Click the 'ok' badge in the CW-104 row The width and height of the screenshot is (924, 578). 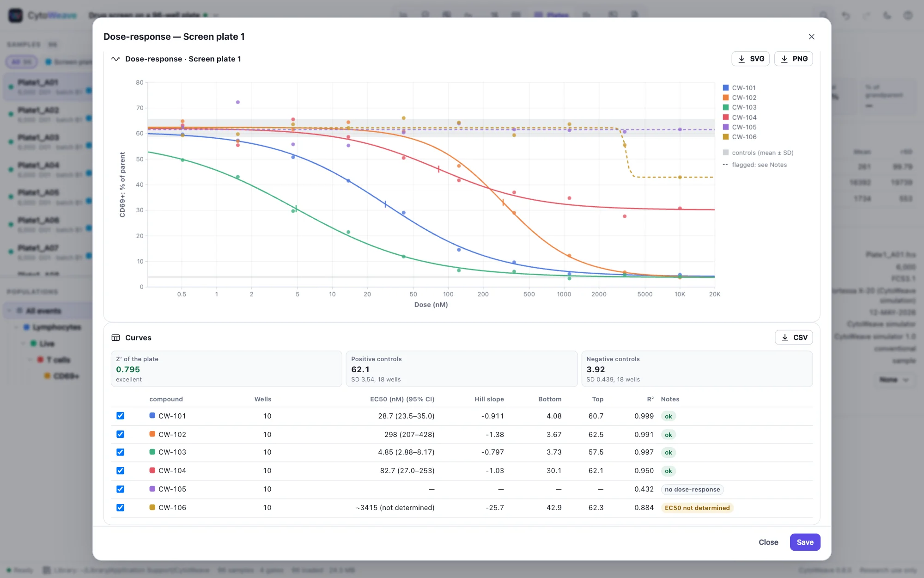(x=668, y=471)
